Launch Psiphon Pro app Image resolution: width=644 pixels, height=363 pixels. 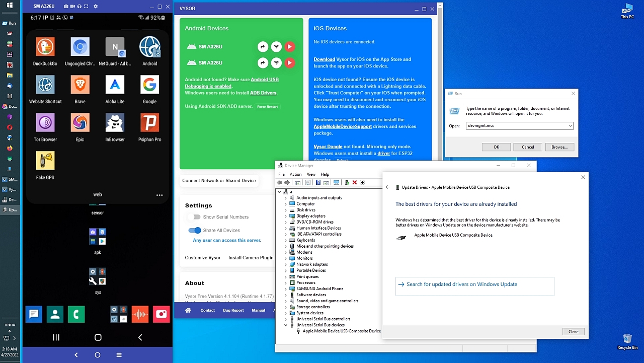(149, 123)
